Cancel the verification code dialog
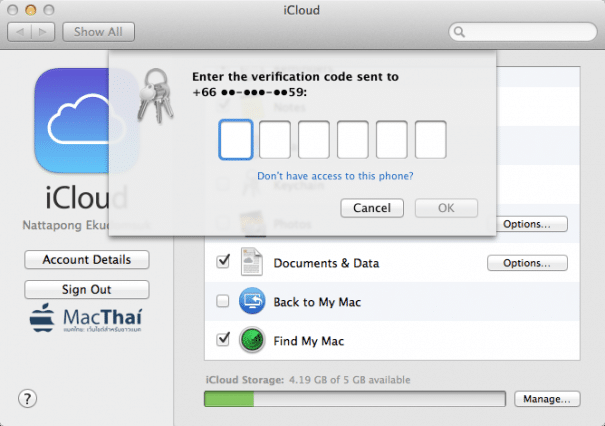 [372, 208]
